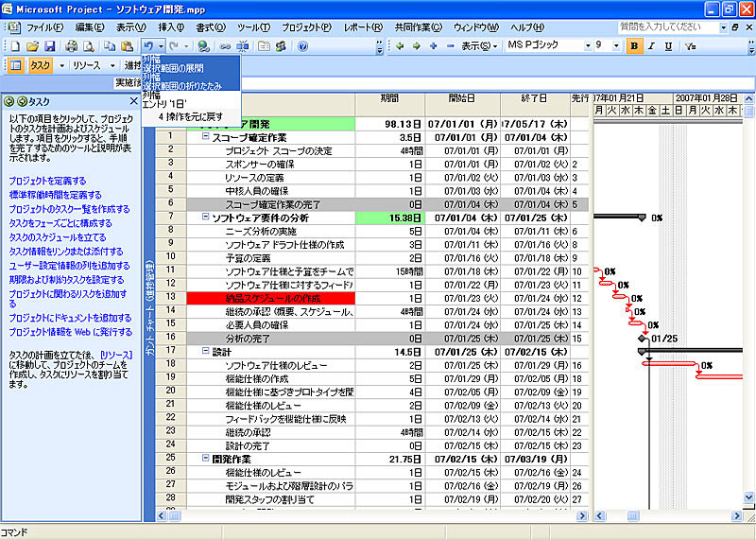Collapse the ソフトウェア要件の分析 summary task
756x540 pixels.
click(205, 218)
